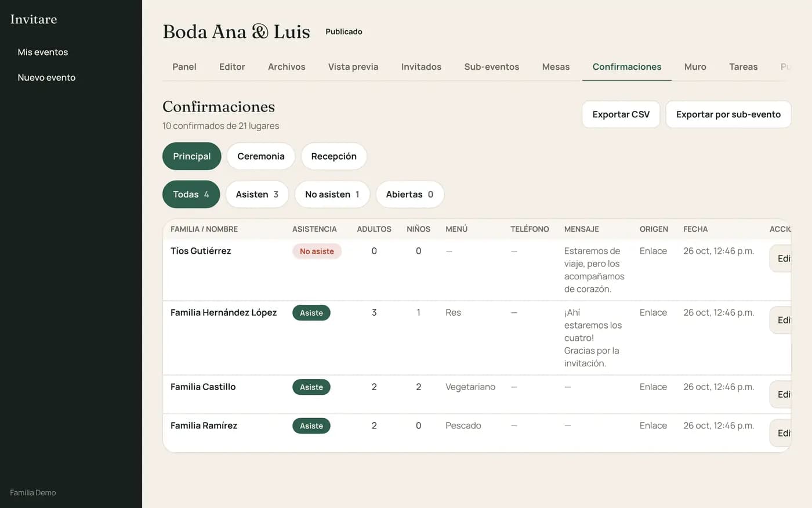Click the Estaremos de viaje message

[594, 270]
